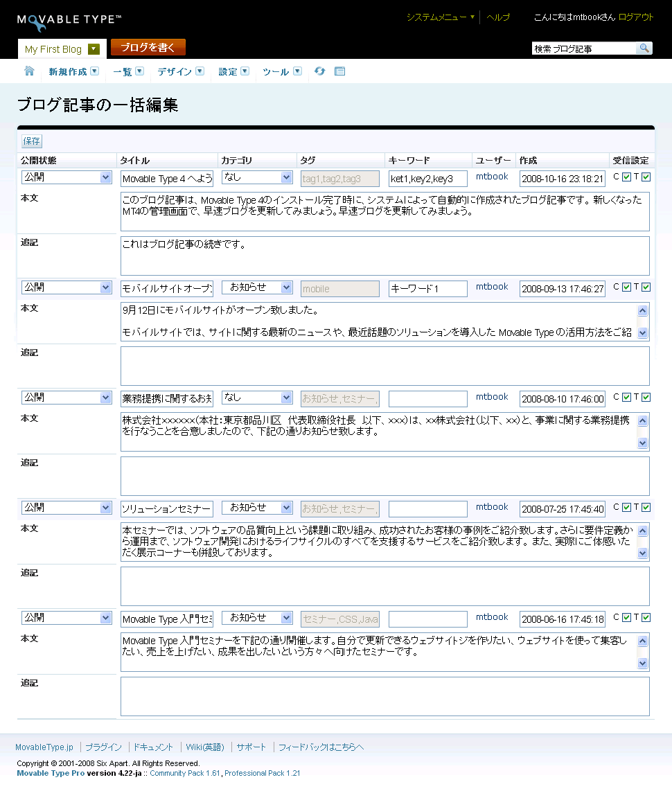Click the プラグイン footer link
Viewport: 672px width, 791px height.
click(103, 747)
